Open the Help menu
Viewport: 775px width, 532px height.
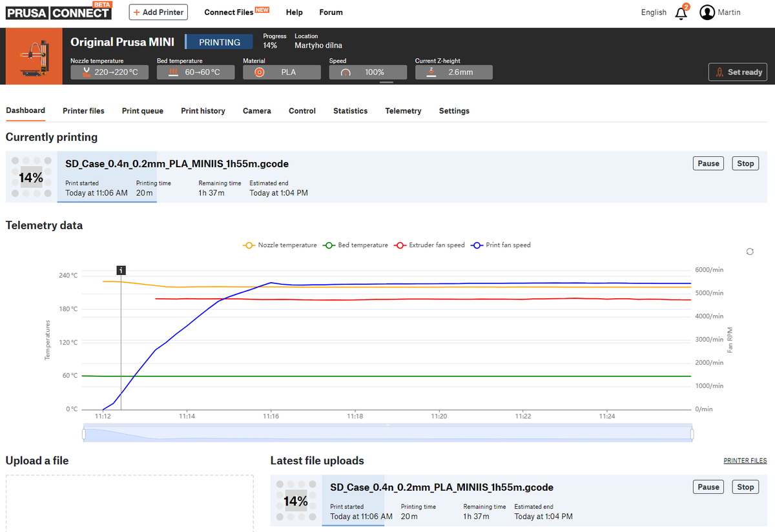(294, 12)
